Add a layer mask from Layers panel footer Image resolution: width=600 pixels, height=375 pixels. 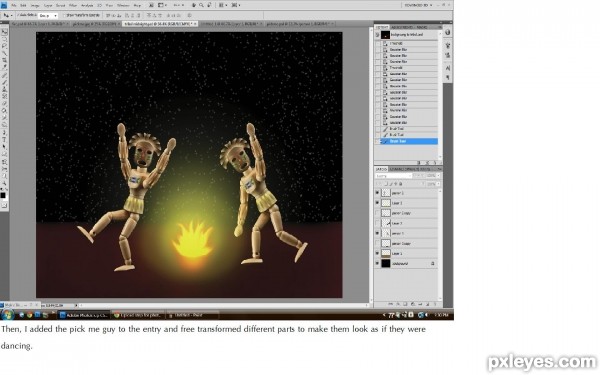(405, 304)
